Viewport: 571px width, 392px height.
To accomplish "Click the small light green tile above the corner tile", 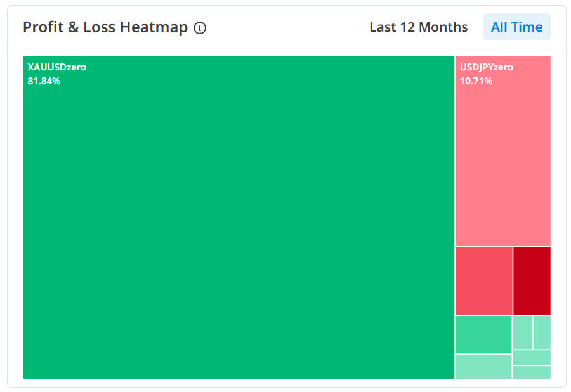I will [x=532, y=357].
